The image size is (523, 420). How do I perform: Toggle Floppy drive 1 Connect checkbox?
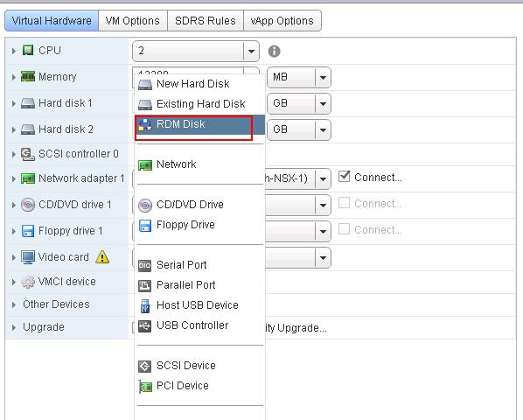[344, 229]
